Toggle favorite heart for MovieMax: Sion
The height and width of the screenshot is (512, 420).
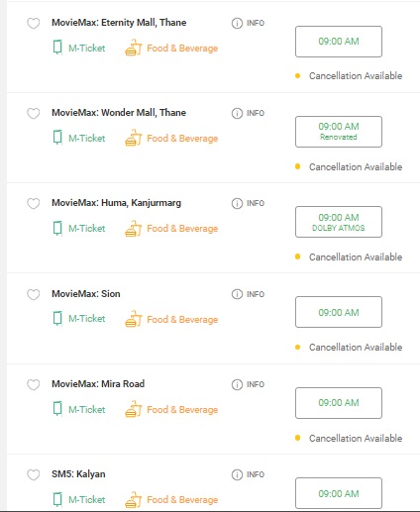click(x=34, y=295)
